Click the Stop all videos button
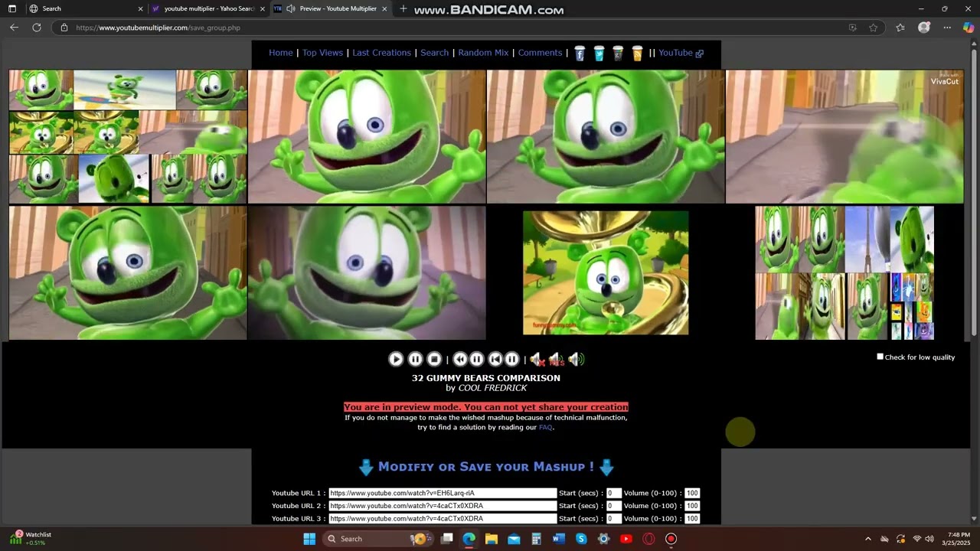This screenshot has width=980, height=551. (x=434, y=359)
